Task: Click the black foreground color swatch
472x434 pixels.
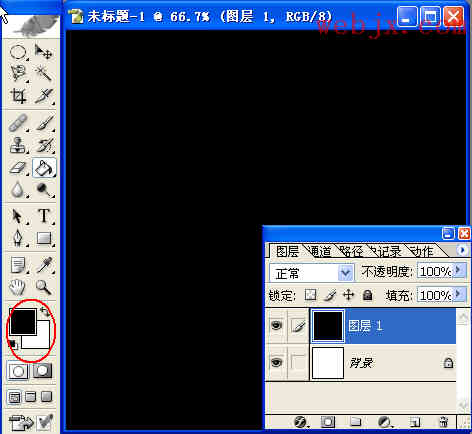Action: 23,321
